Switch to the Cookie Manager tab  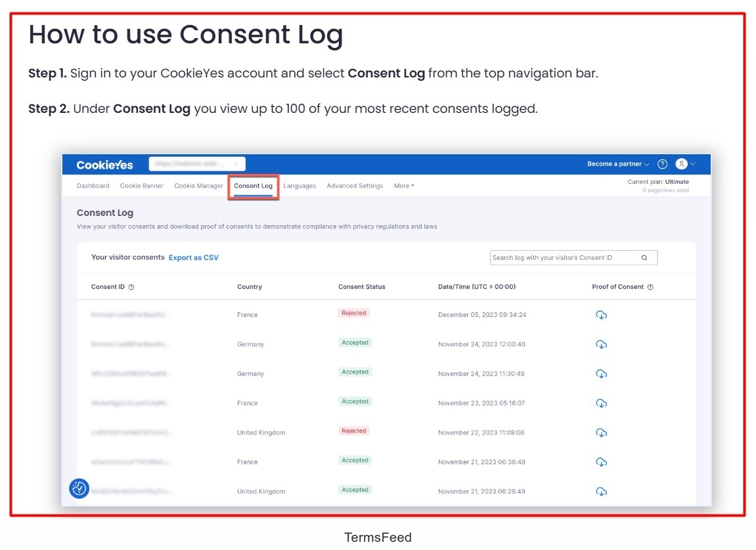tap(198, 186)
